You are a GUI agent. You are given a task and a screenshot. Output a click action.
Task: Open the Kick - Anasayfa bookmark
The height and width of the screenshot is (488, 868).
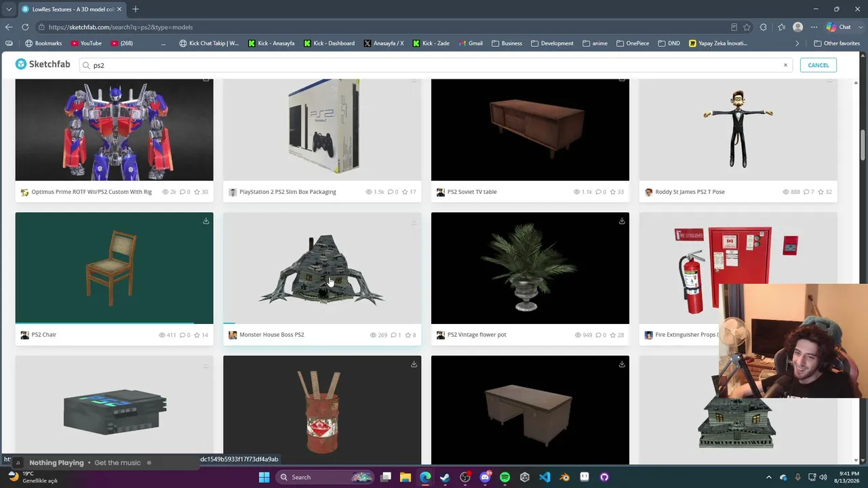pos(271,43)
